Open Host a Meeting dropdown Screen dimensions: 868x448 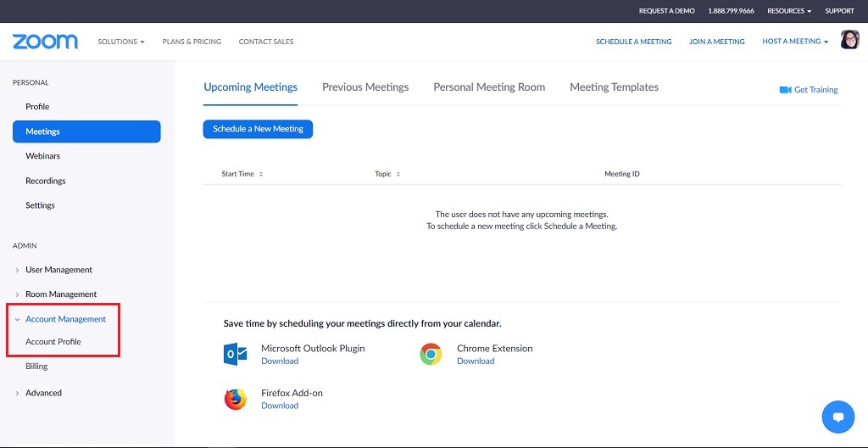click(795, 42)
